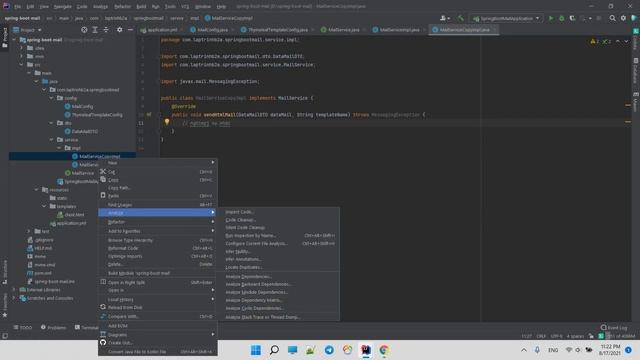The image size is (640, 360).
Task: Click the Copy entry in context menu
Action: 157,180
